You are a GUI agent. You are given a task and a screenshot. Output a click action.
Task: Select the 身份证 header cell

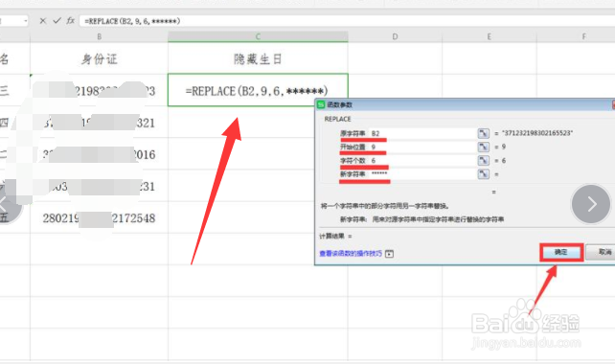tap(100, 58)
